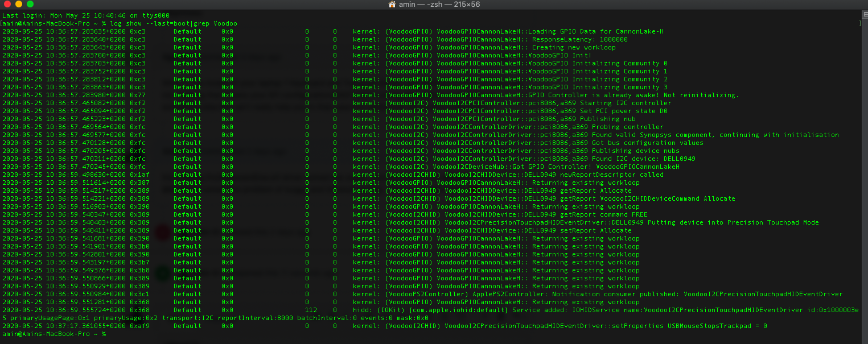Click 'ApplePS2Controller: Notification consumer published' line
The image size is (868, 344).
[574, 294]
